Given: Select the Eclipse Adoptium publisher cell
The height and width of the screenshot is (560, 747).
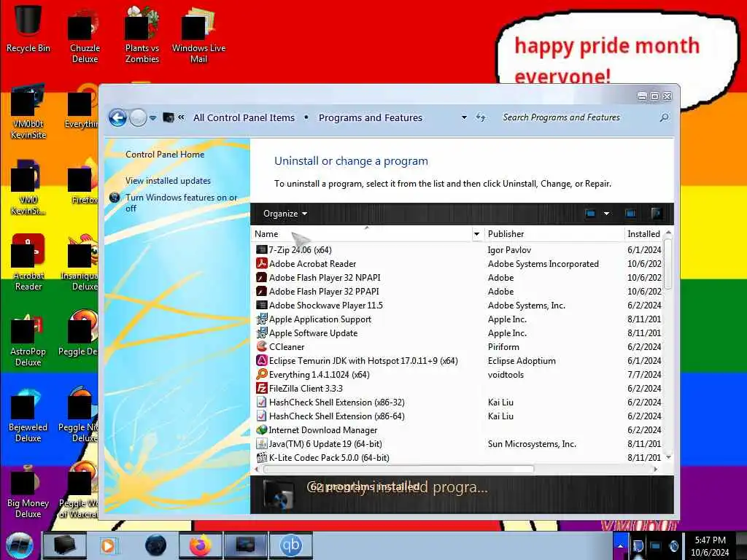Looking at the screenshot, I should point(522,360).
